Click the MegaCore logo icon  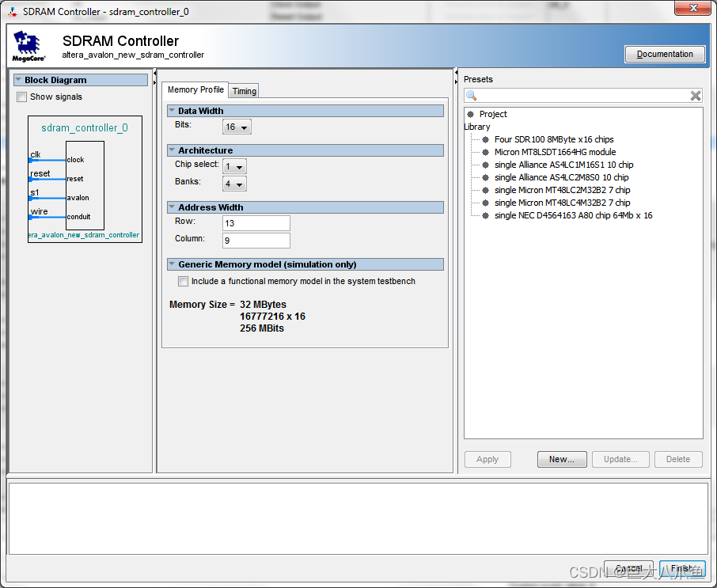(x=28, y=46)
